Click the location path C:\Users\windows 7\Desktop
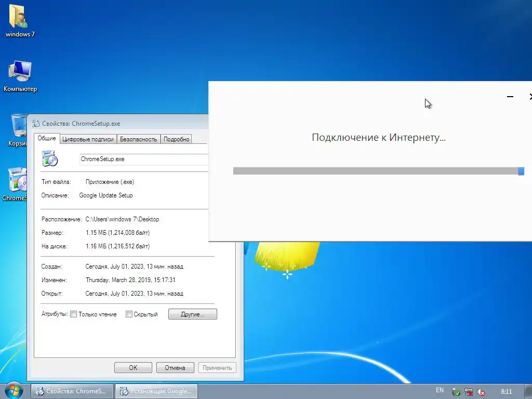This screenshot has width=532, height=399. click(x=122, y=219)
